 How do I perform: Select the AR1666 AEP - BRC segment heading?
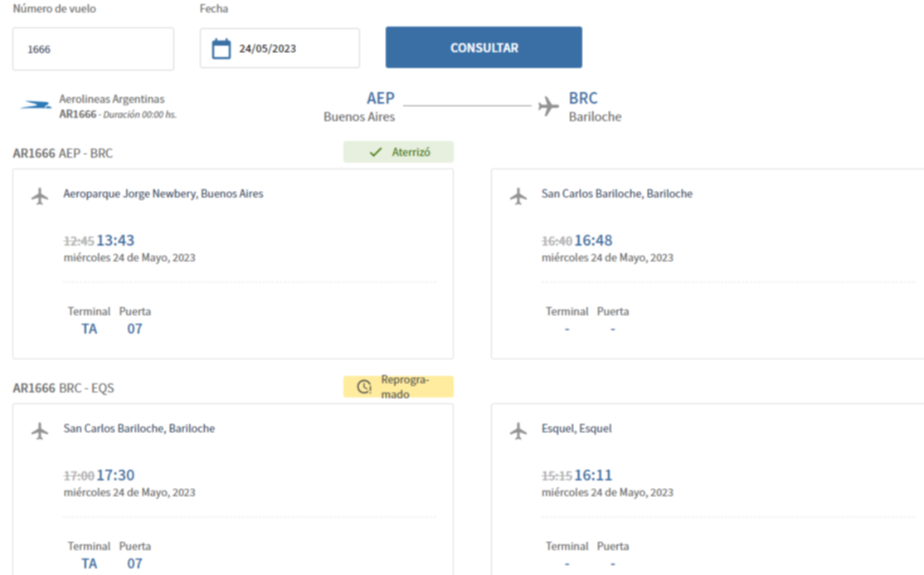63,153
